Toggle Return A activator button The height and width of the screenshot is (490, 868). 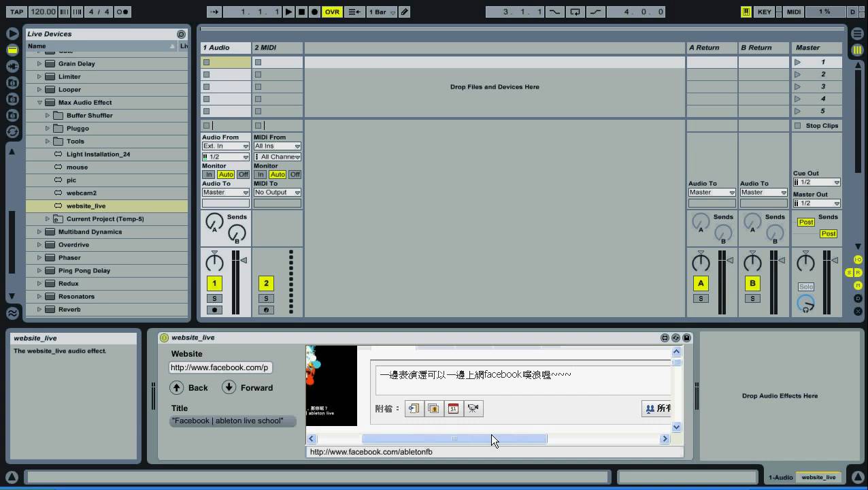[701, 284]
